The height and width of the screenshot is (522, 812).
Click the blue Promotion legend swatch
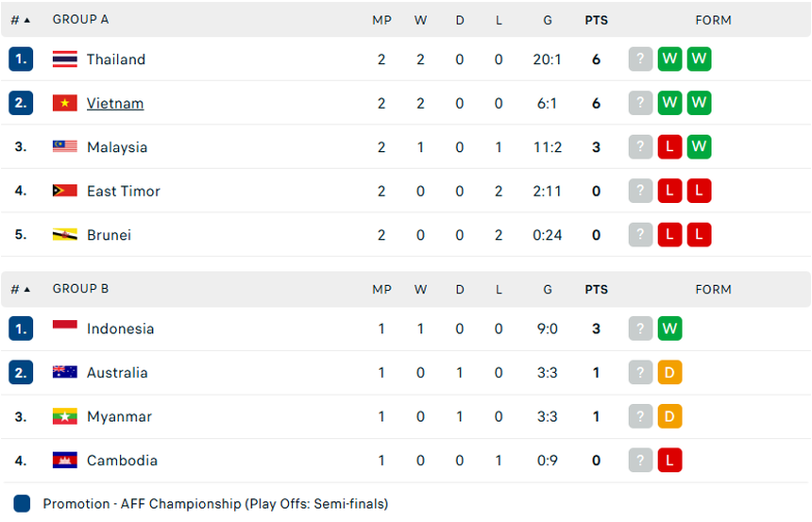(x=23, y=504)
